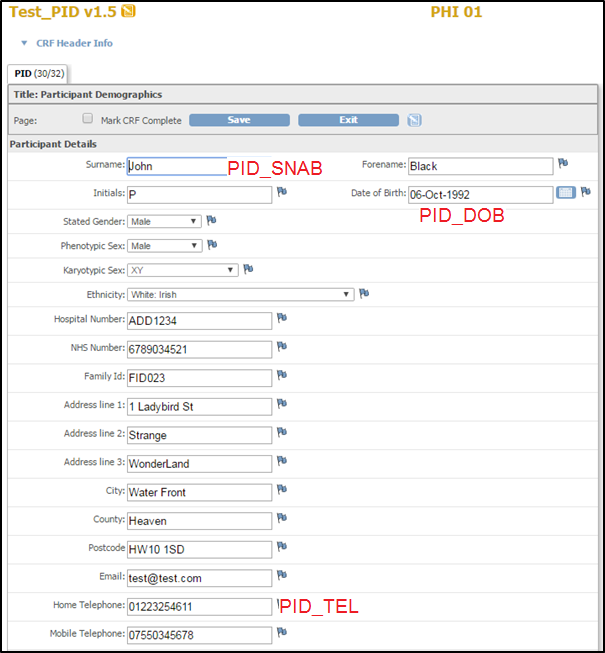The image size is (605, 653).
Task: Click the flag icon next to NHS Number
Action: [282, 346]
